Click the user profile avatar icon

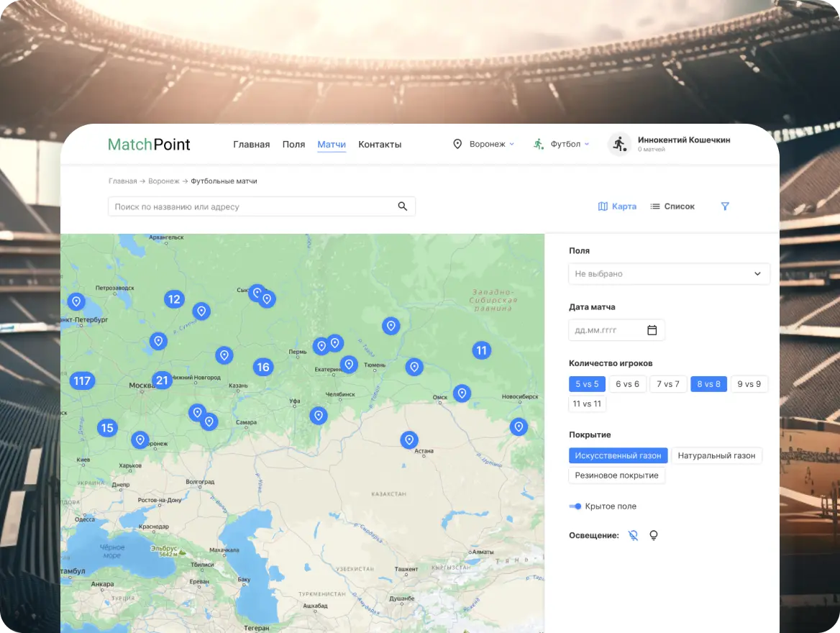pyautogui.click(x=618, y=144)
